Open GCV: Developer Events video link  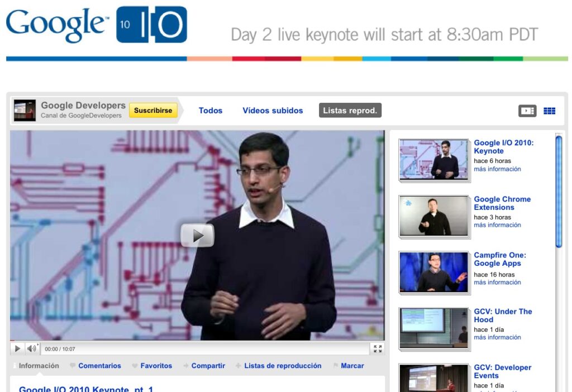coord(502,371)
